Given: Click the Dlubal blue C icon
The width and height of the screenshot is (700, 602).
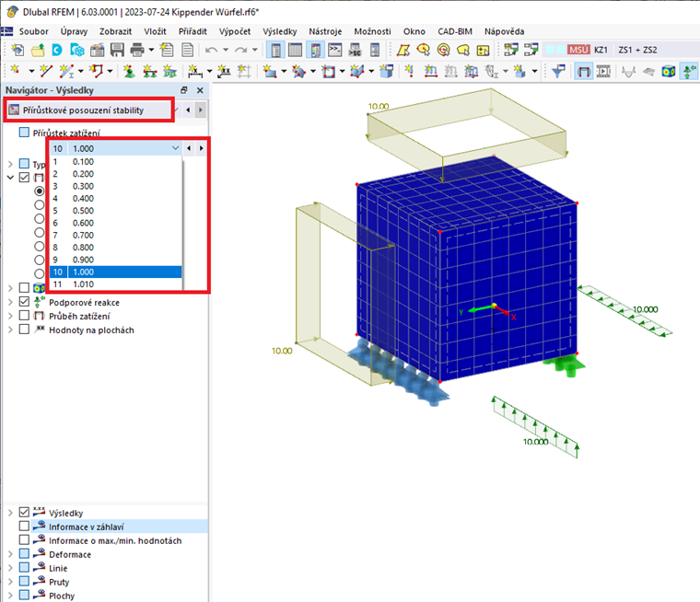Looking at the screenshot, I should pos(57,50).
